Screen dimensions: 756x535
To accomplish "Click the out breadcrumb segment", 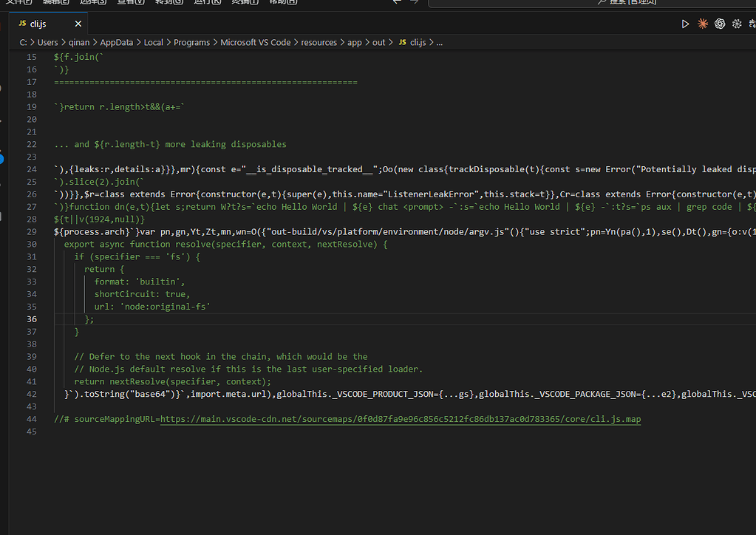I will click(378, 42).
